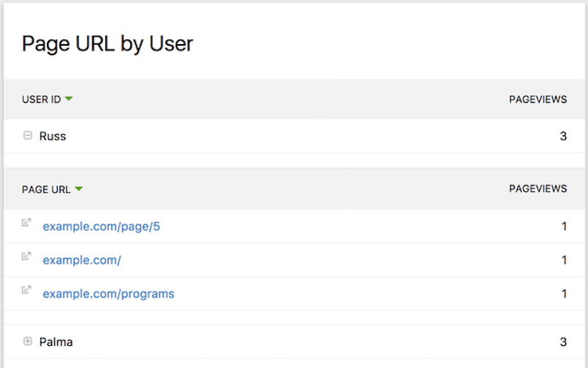Click PAGEVIEWS header in the page URL table
Image resolution: width=588 pixels, height=368 pixels.
click(x=537, y=188)
